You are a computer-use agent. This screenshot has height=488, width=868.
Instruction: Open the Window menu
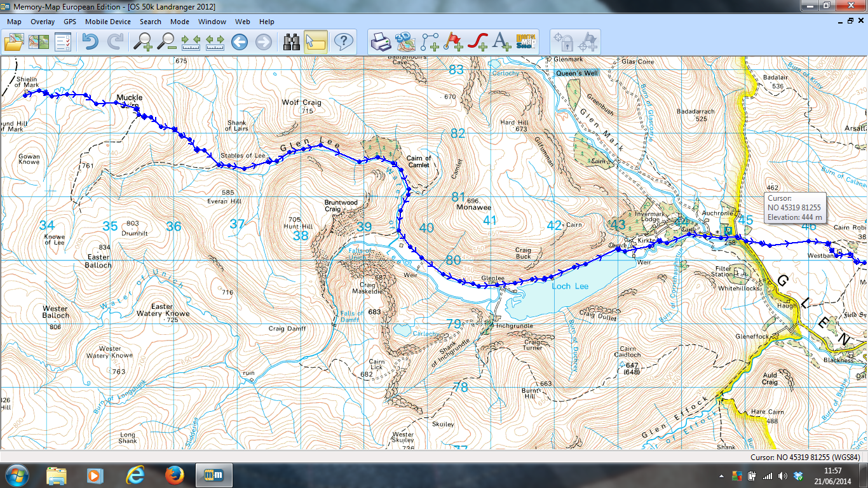tap(212, 22)
